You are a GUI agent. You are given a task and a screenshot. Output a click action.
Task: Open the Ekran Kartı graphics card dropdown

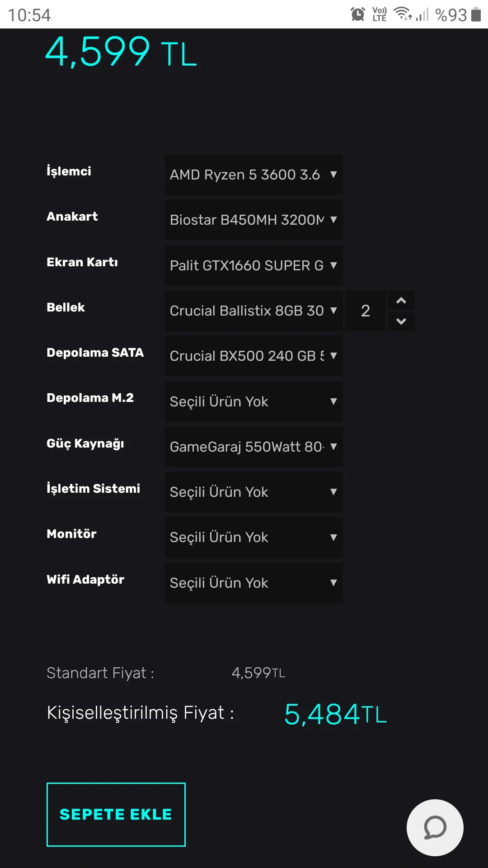click(x=253, y=266)
